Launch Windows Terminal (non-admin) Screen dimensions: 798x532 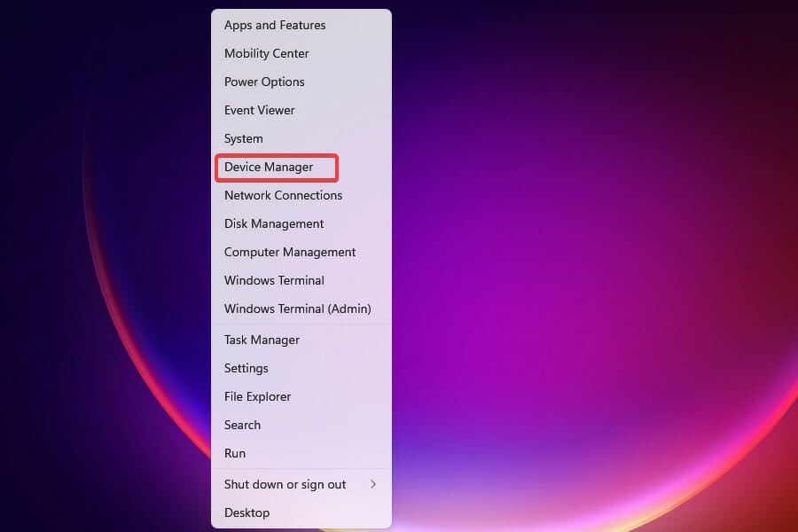301,280
